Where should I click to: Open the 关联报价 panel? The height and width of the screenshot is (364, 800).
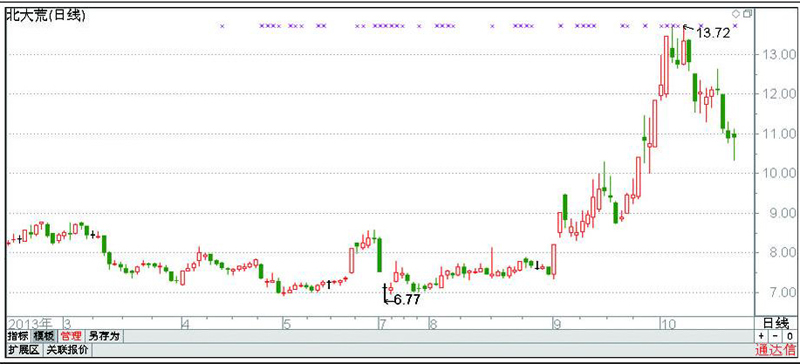pyautogui.click(x=68, y=350)
